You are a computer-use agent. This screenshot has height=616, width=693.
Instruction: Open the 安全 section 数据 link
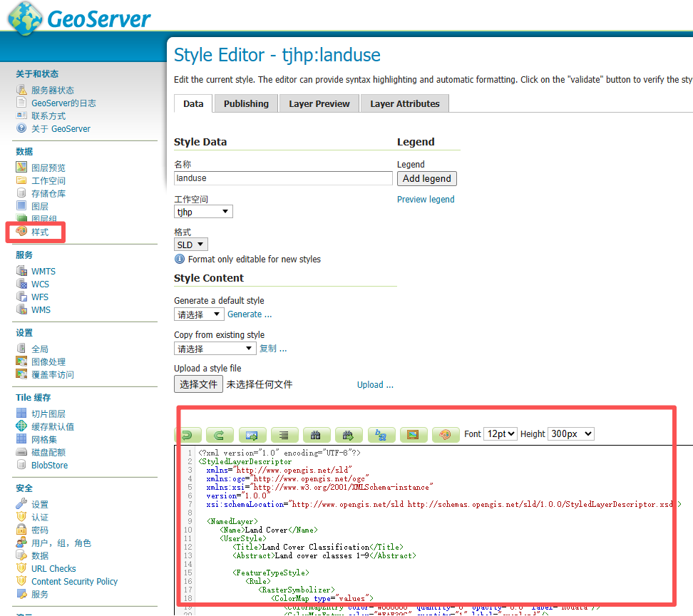[x=40, y=555]
